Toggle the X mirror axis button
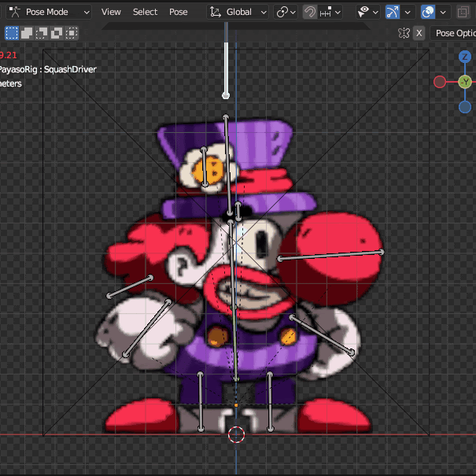Screen dimensions: 476x476 point(419,33)
